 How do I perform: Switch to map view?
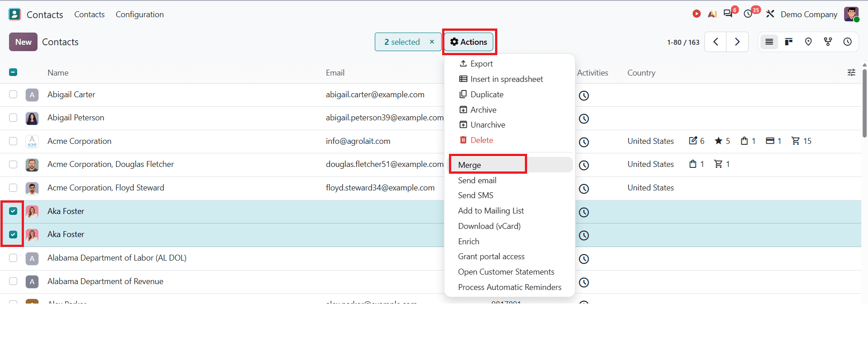pyautogui.click(x=808, y=42)
